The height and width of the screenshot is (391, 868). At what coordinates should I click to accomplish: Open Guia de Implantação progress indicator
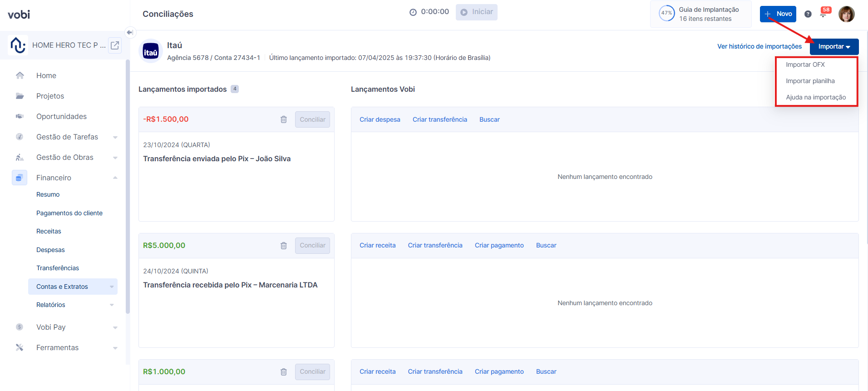coord(700,14)
